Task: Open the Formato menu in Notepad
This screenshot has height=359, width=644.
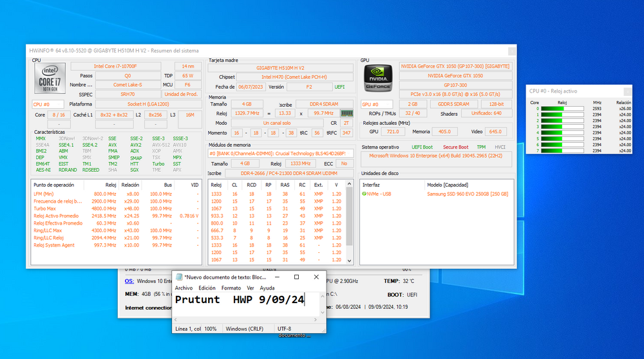Action: [231, 288]
